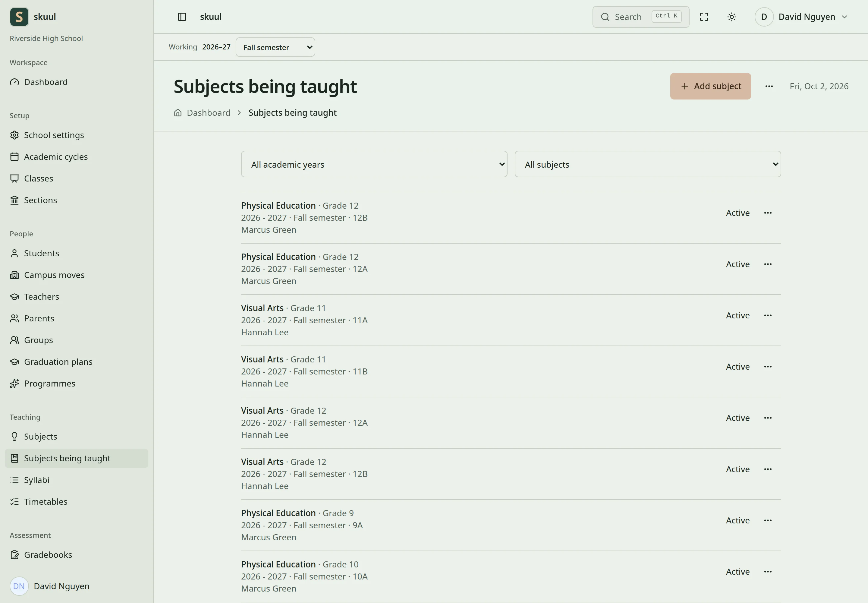Open row options for Visual Arts 12A
The height and width of the screenshot is (603, 868).
coord(768,418)
